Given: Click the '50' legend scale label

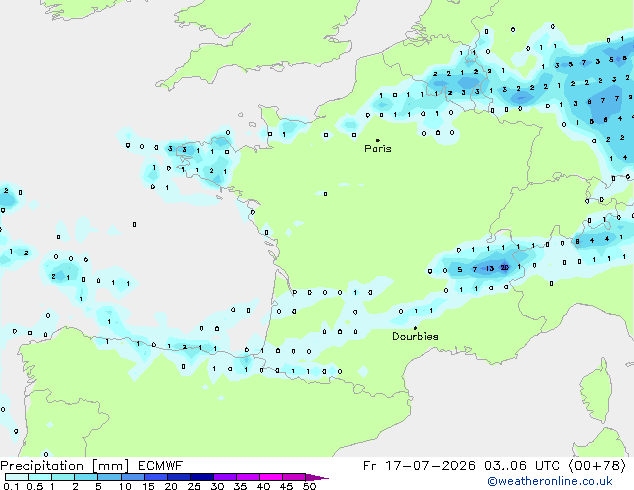Looking at the screenshot, I should 309,486.
